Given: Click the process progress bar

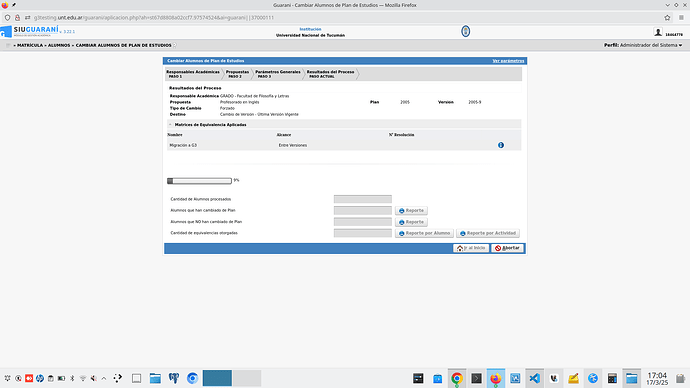Looking at the screenshot, I should 199,181.
